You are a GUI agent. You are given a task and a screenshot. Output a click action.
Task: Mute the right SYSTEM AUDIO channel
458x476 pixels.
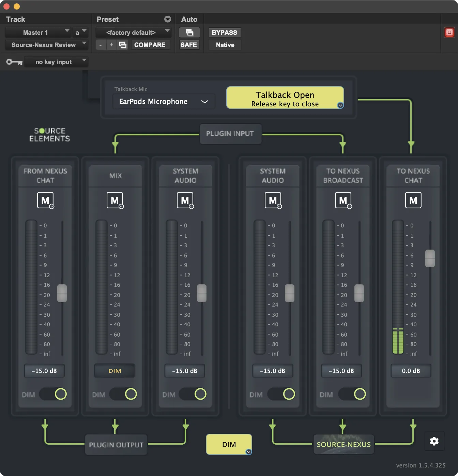[273, 200]
